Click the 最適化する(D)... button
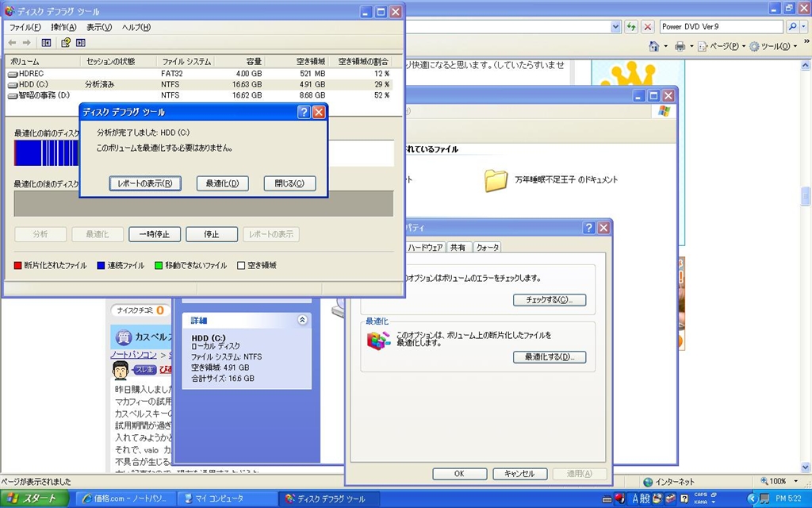Screen dimensions: 812x508 coord(550,357)
